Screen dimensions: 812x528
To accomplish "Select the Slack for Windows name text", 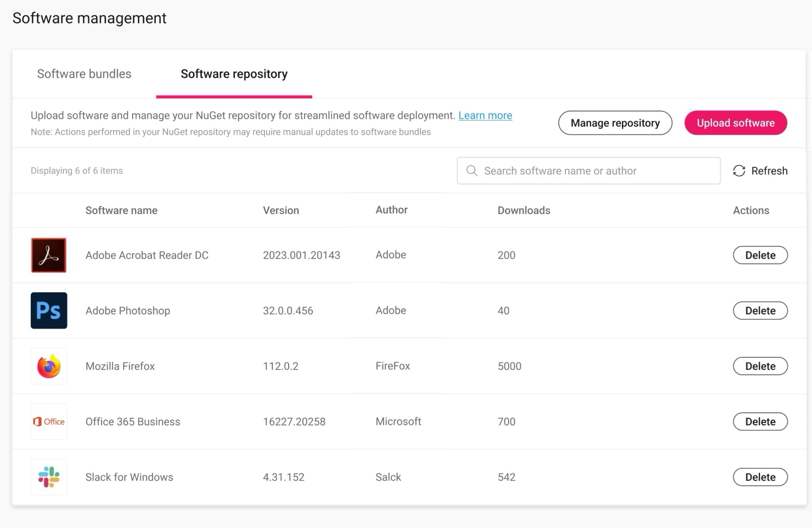I will coord(129,477).
